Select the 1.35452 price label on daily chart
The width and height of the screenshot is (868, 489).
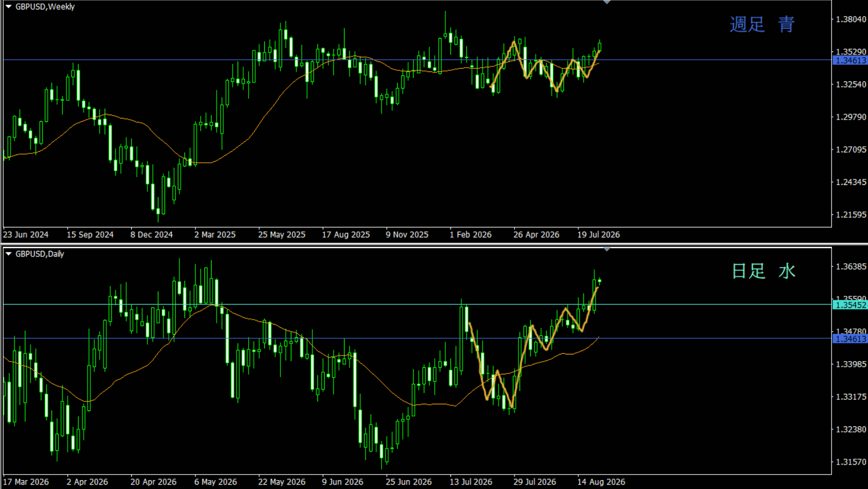tap(850, 305)
